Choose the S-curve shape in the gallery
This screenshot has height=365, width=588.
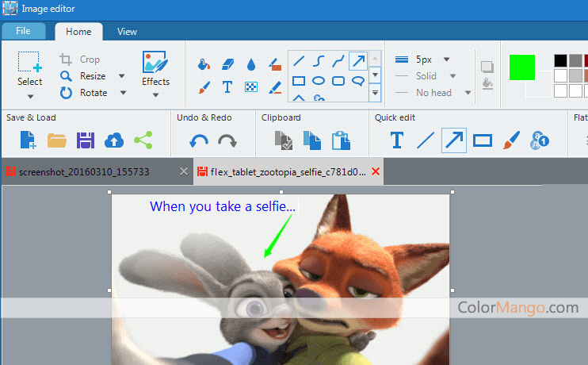click(319, 61)
